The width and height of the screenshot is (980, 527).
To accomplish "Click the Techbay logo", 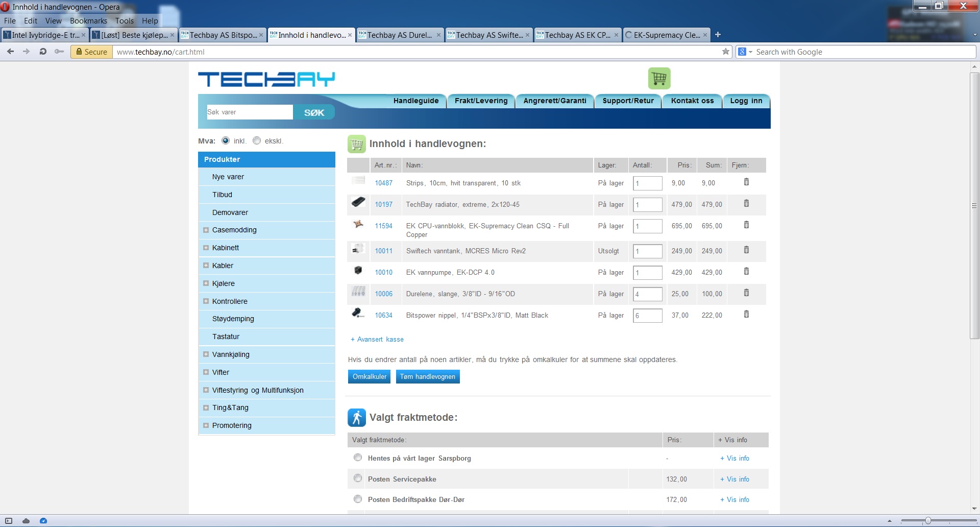I will pyautogui.click(x=266, y=80).
